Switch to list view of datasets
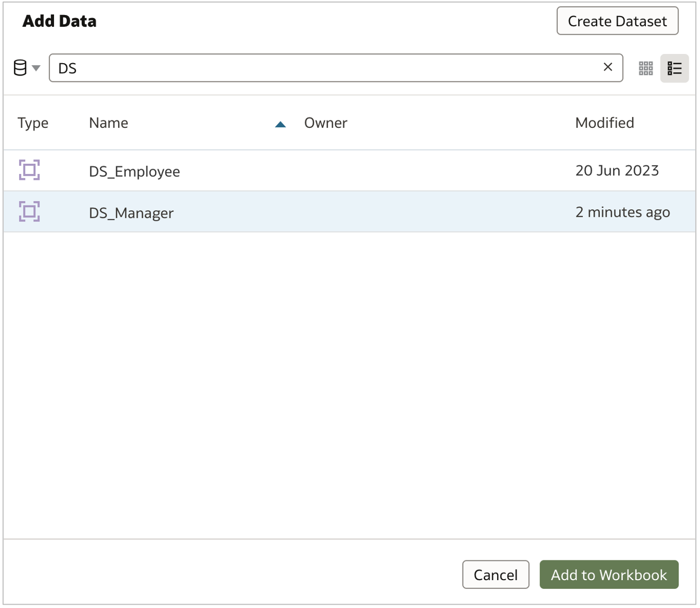Viewport: 700px width, 608px height. (674, 68)
